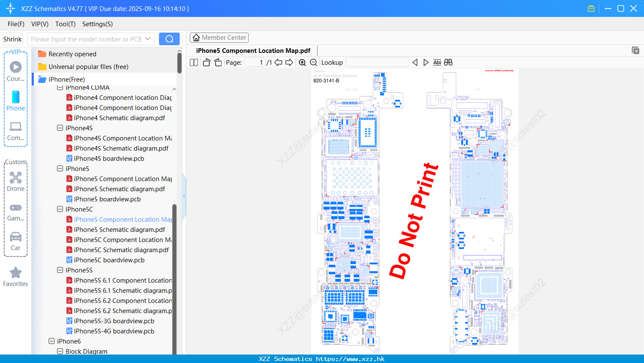Click the pop-out window icon at top right
This screenshot has height=363, width=644.
(x=636, y=50)
